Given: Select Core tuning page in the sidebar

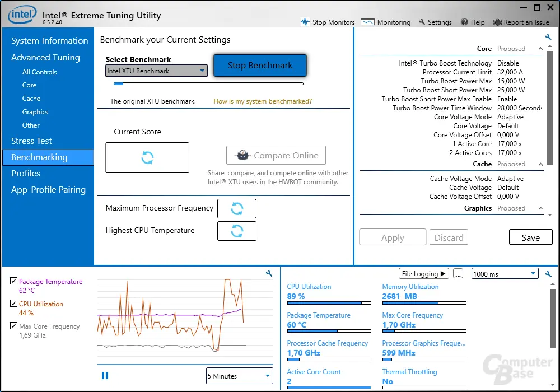Looking at the screenshot, I should pos(29,85).
